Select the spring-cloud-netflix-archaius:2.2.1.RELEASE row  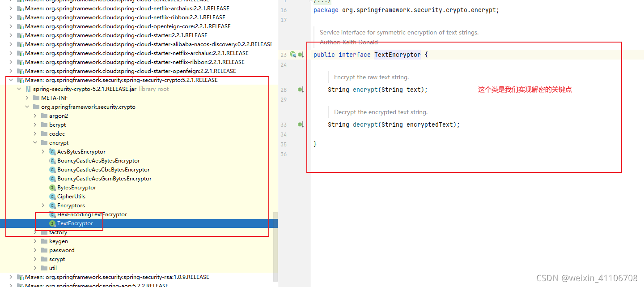pos(139,9)
